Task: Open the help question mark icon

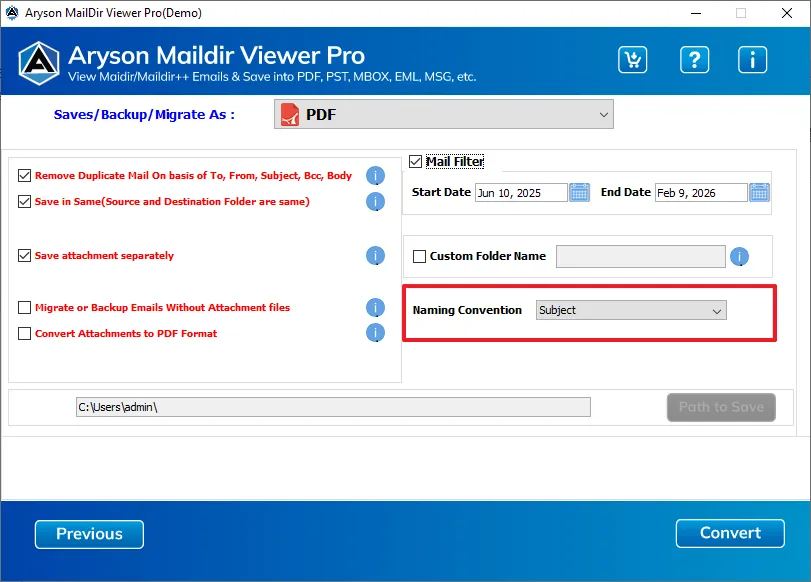Action: coord(694,59)
